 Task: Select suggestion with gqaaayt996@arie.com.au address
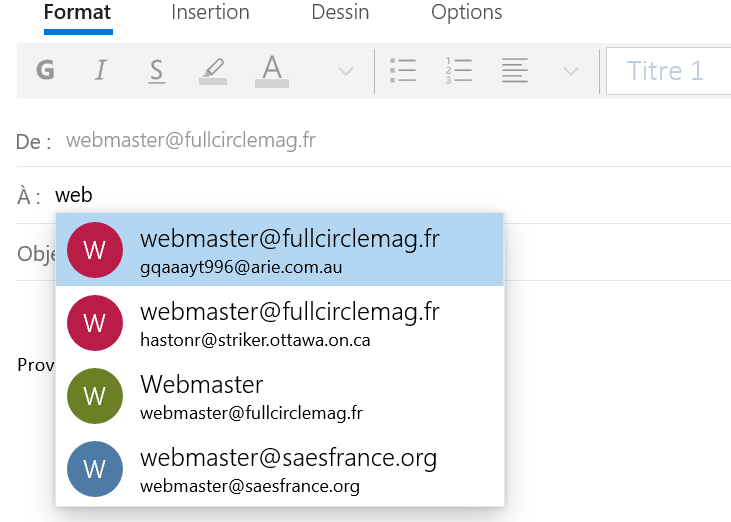(280, 250)
